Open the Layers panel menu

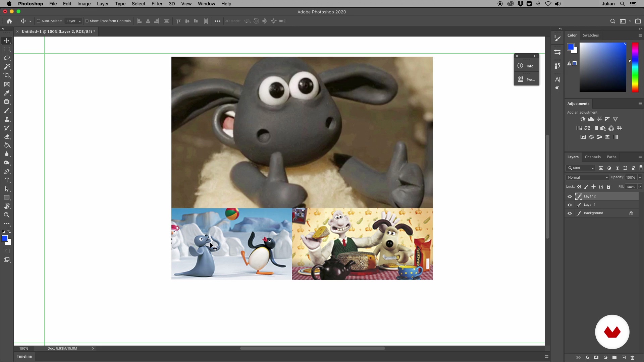(x=640, y=157)
